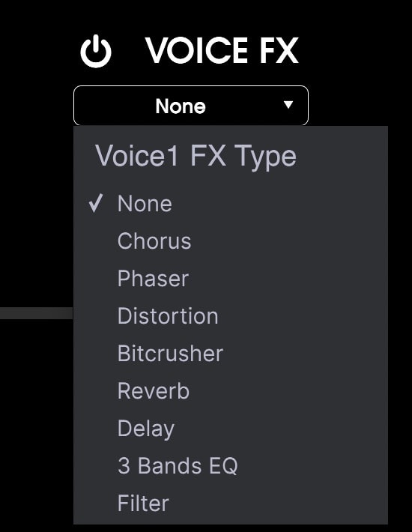This screenshot has height=532, width=412.
Task: Click the dropdown triangle arrow icon
Action: (288, 104)
